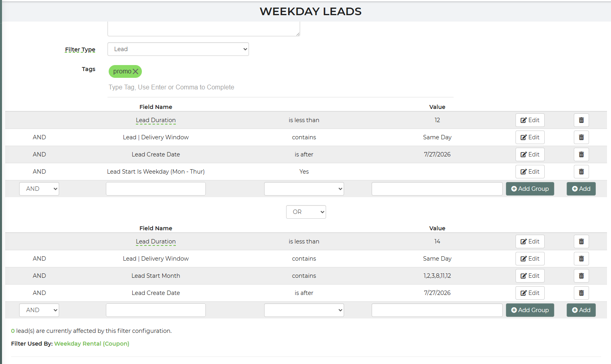
Task: Click the value 12 in first group
Action: point(437,120)
